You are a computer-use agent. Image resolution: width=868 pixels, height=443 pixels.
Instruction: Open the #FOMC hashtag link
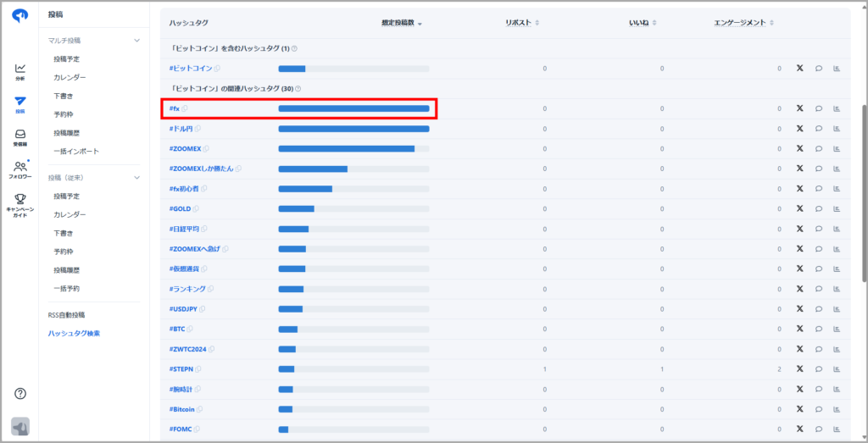[181, 429]
